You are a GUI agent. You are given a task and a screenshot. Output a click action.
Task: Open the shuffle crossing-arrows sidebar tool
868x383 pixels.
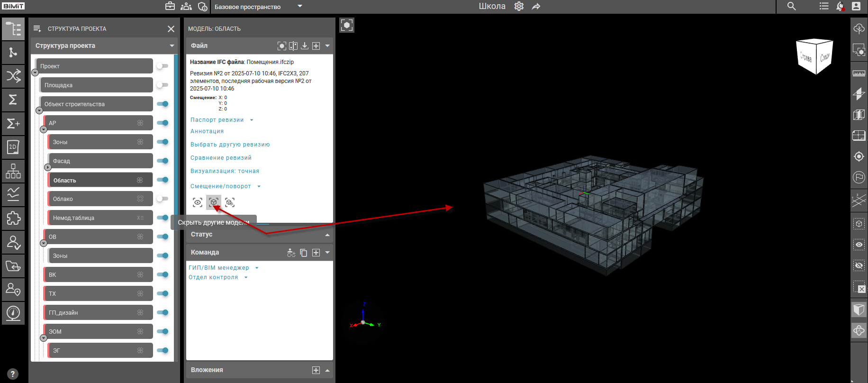[x=13, y=76]
